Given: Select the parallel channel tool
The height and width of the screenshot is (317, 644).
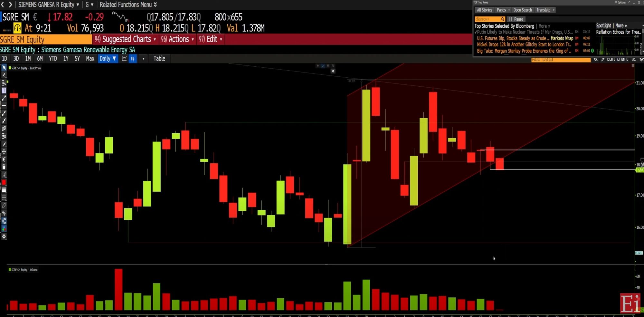Looking at the screenshot, I should coord(4,129).
